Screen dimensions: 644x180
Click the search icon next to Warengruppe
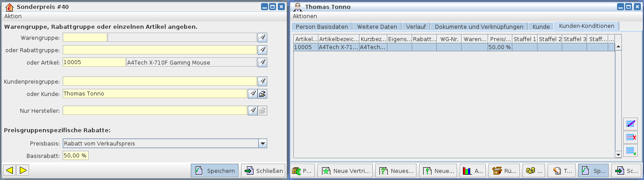(262, 38)
